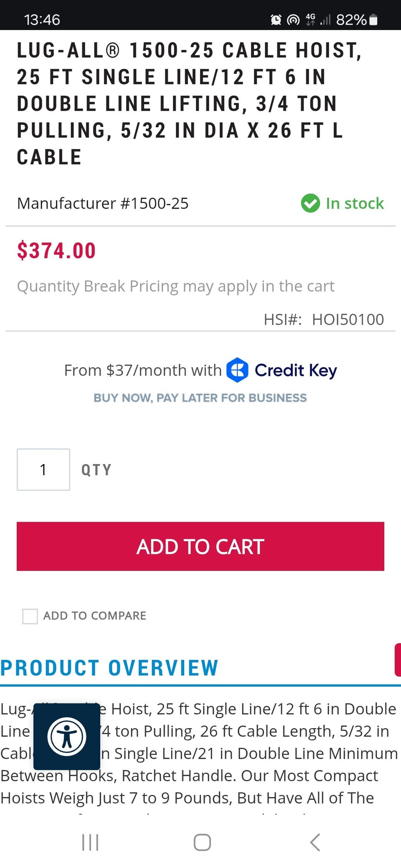Tap the battery icon in status bar

point(374,20)
